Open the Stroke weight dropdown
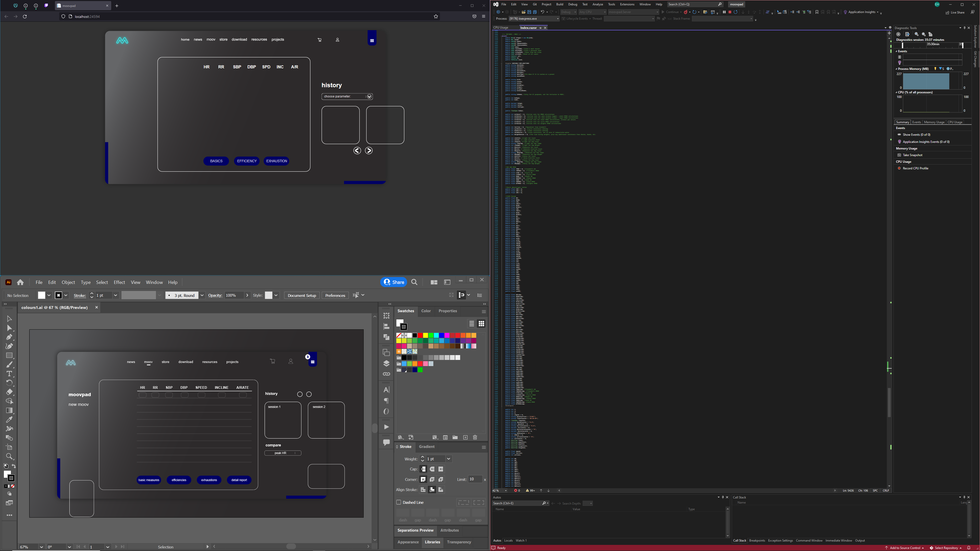 [448, 459]
